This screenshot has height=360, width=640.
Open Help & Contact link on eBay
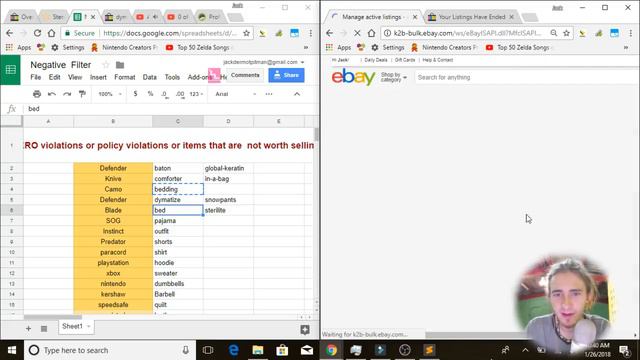click(x=438, y=60)
